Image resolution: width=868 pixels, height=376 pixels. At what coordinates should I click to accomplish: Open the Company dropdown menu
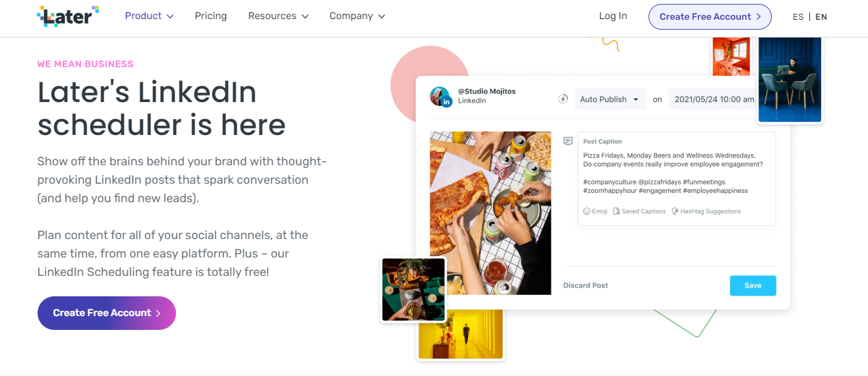coord(357,16)
